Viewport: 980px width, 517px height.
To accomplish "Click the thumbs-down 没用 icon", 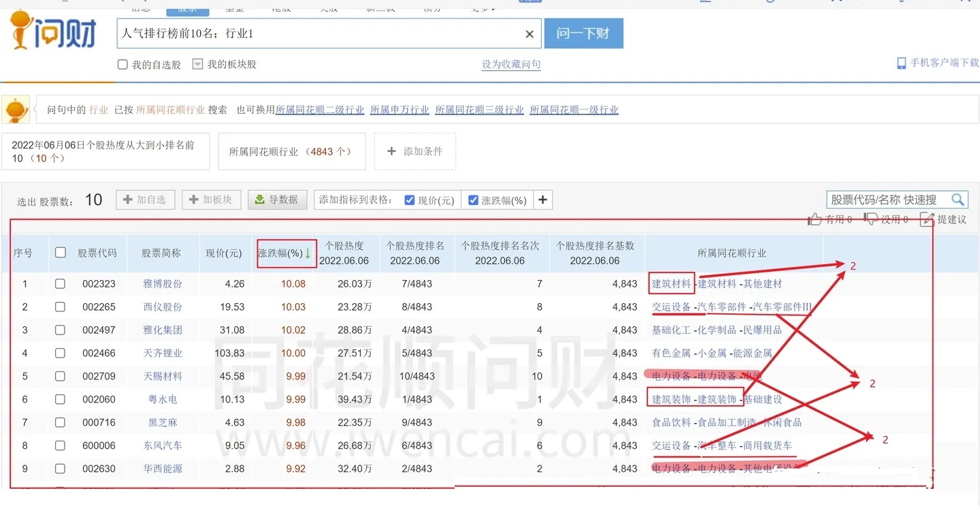I will coord(871,219).
